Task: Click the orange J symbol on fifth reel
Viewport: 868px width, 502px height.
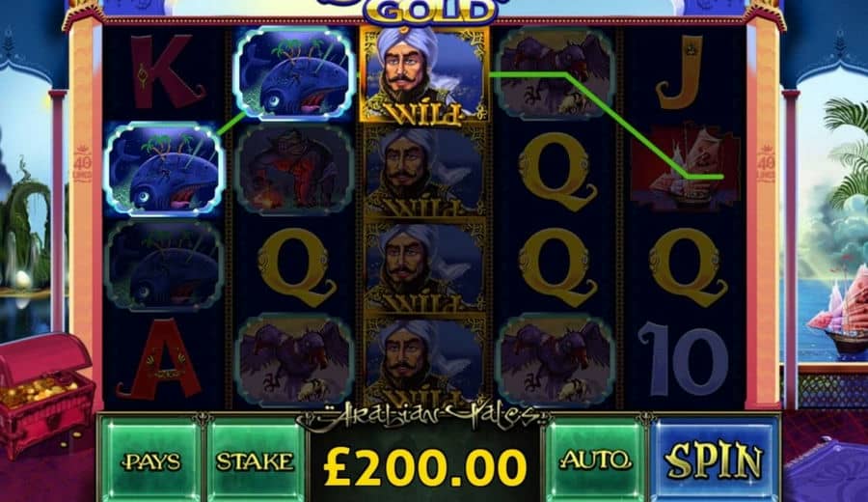Action: click(680, 70)
